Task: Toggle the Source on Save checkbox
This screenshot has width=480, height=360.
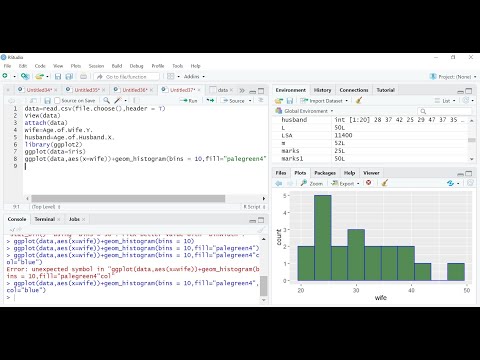Action: 57,100
